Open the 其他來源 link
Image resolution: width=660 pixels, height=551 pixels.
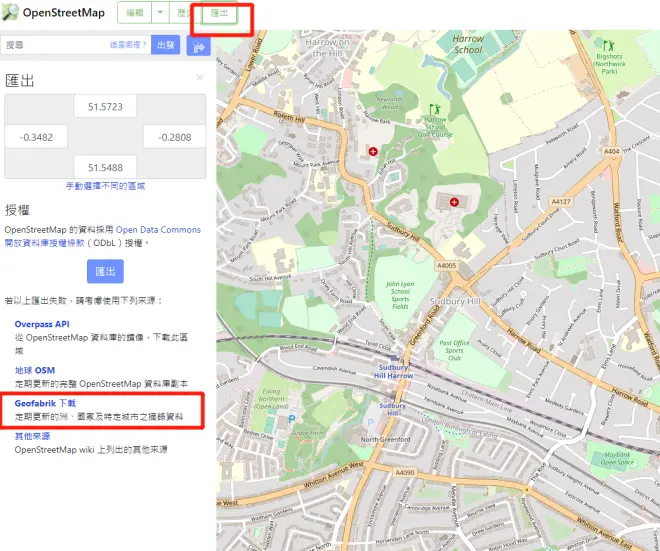(32, 436)
